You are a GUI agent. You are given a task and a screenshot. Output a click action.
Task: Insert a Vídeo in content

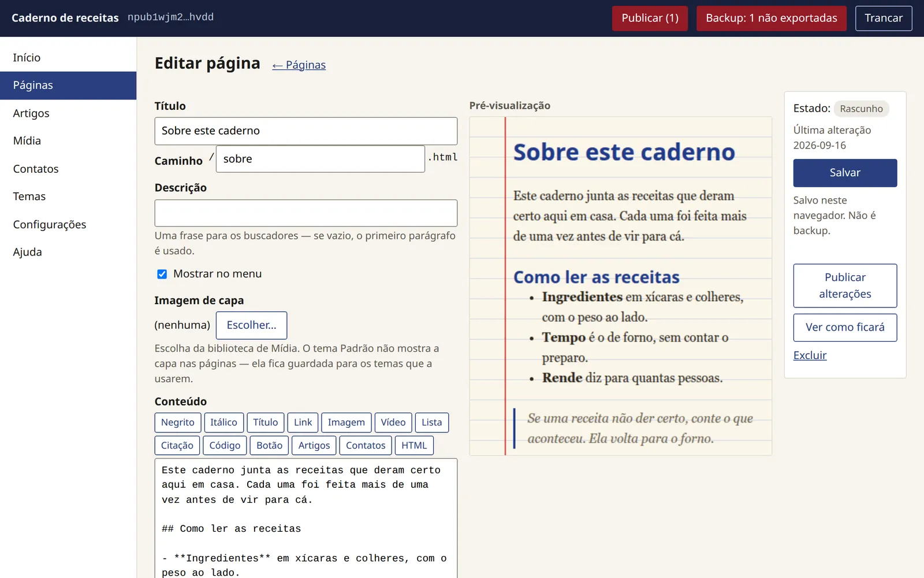pos(393,423)
